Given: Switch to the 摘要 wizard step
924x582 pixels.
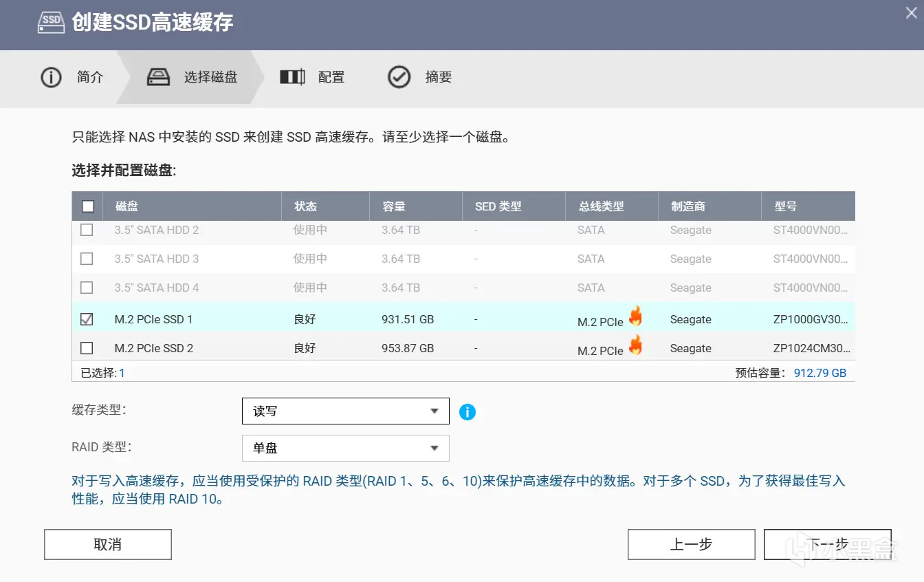Looking at the screenshot, I should pyautogui.click(x=438, y=77).
